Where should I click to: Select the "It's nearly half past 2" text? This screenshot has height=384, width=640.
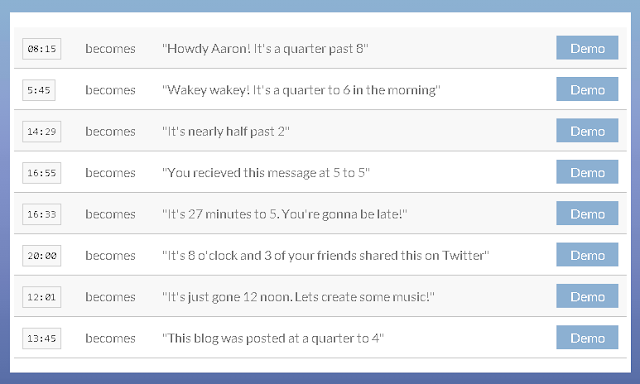[226, 131]
